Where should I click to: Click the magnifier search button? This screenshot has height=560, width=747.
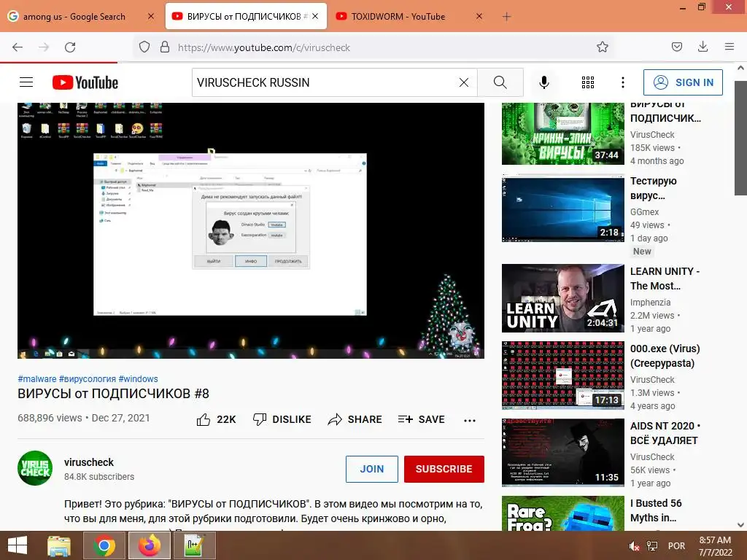(500, 82)
